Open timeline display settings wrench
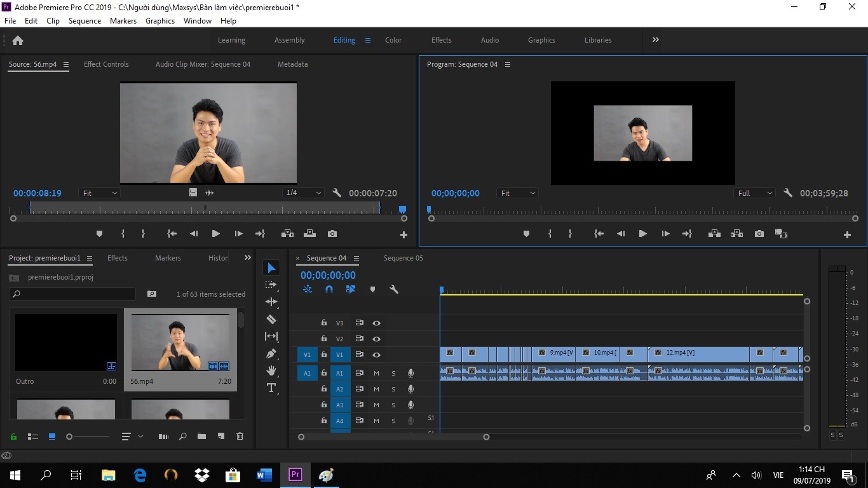 click(x=394, y=289)
